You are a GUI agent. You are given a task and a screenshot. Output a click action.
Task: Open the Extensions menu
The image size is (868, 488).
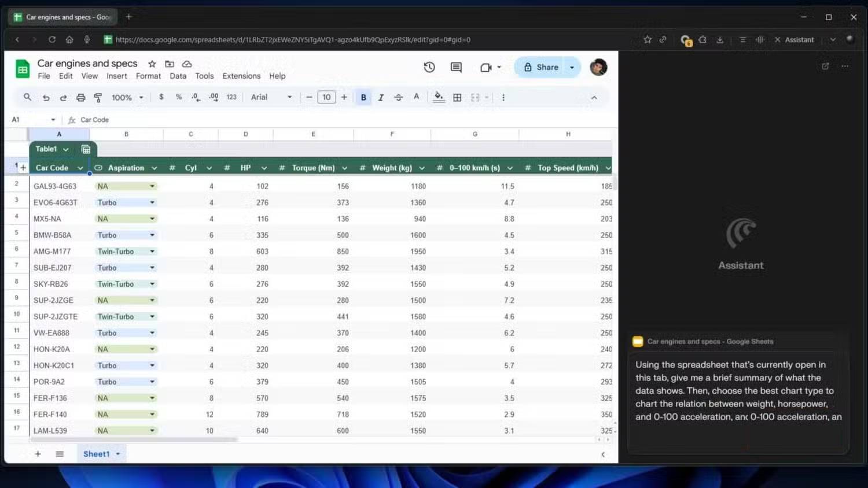[x=241, y=76]
